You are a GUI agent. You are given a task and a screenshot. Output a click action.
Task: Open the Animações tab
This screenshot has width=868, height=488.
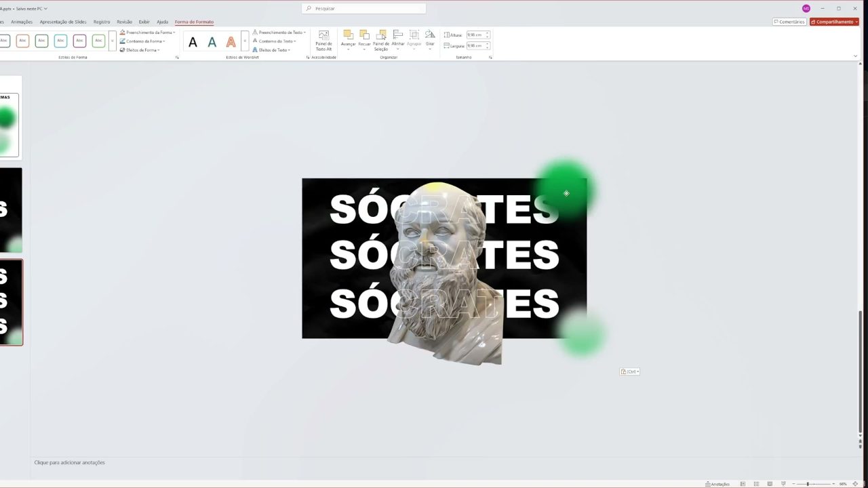[x=22, y=22]
